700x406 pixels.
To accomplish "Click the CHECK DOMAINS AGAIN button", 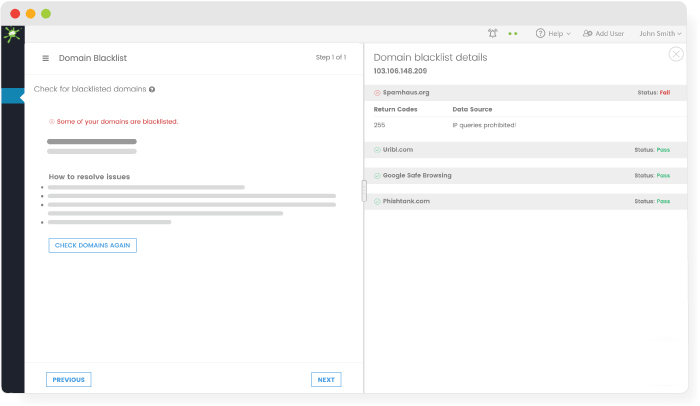I will pyautogui.click(x=92, y=245).
